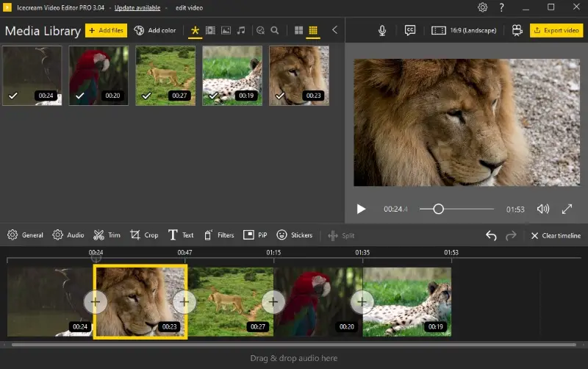588x369 pixels.
Task: Show all media with star filter
Action: click(195, 30)
